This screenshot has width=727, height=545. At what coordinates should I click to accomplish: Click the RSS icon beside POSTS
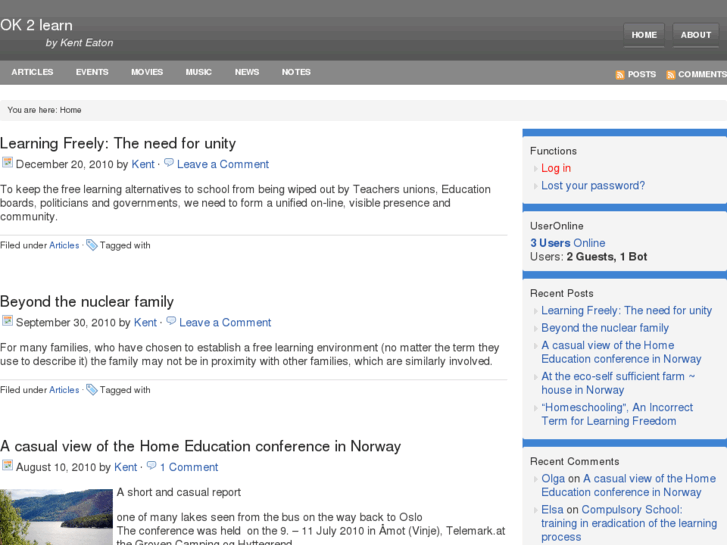[620, 75]
